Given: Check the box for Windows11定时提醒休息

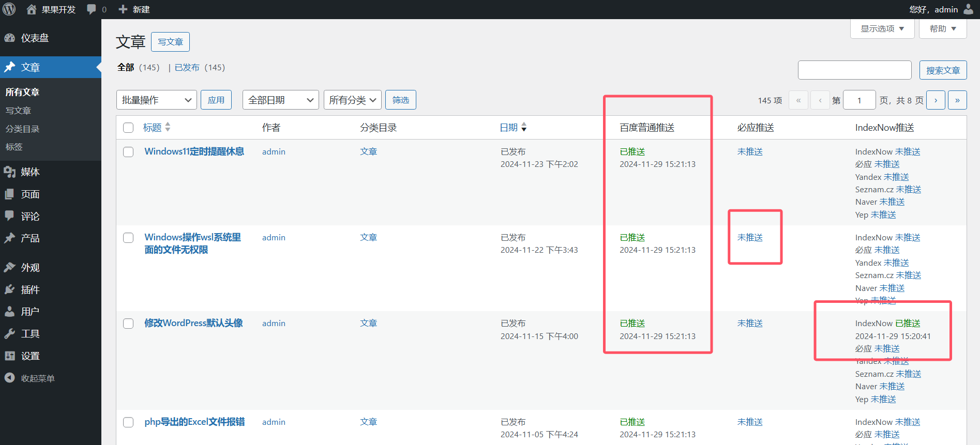Looking at the screenshot, I should tap(128, 152).
